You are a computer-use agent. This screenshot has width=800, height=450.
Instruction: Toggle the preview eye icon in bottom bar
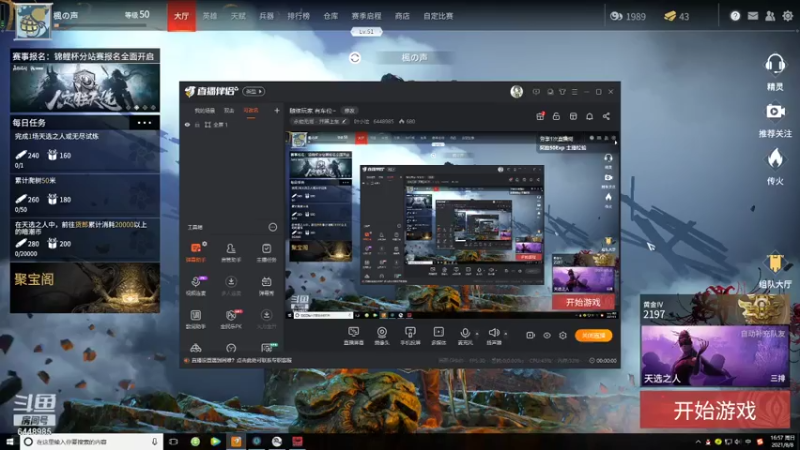[546, 335]
